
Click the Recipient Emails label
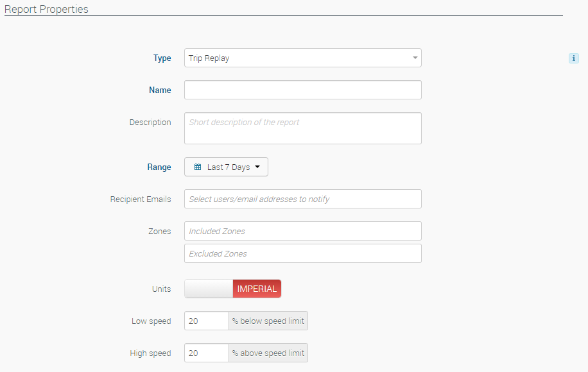point(141,199)
